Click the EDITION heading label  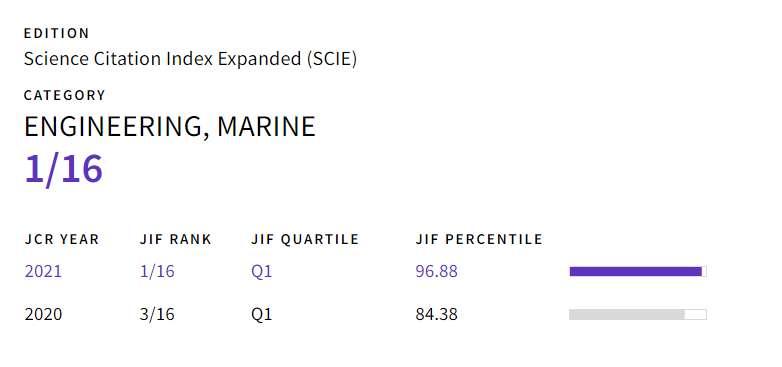coord(56,33)
